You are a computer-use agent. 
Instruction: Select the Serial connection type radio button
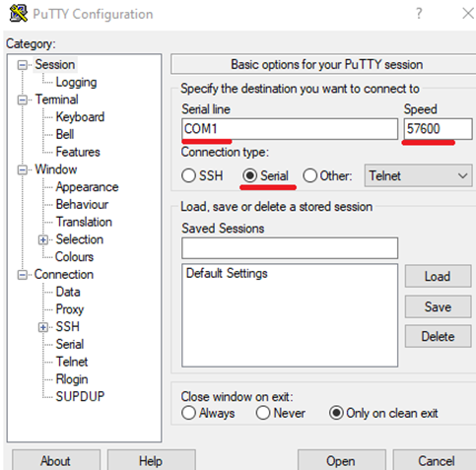249,175
